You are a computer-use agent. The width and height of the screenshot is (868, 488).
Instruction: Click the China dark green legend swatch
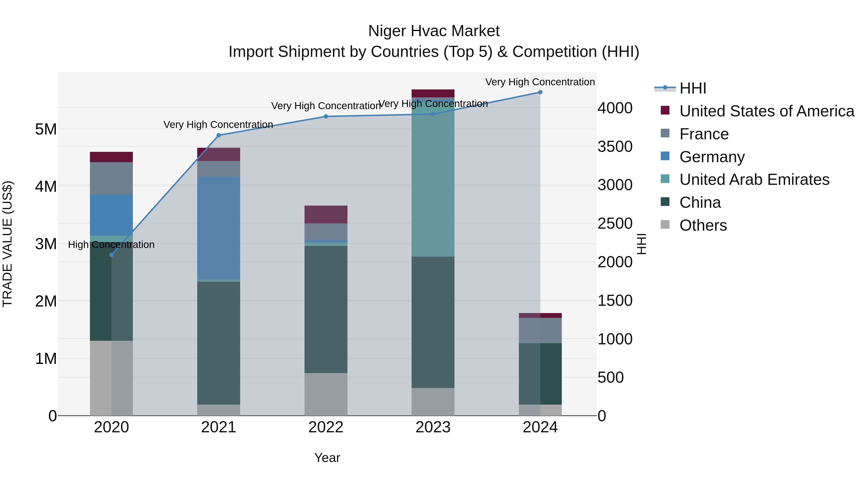point(665,201)
